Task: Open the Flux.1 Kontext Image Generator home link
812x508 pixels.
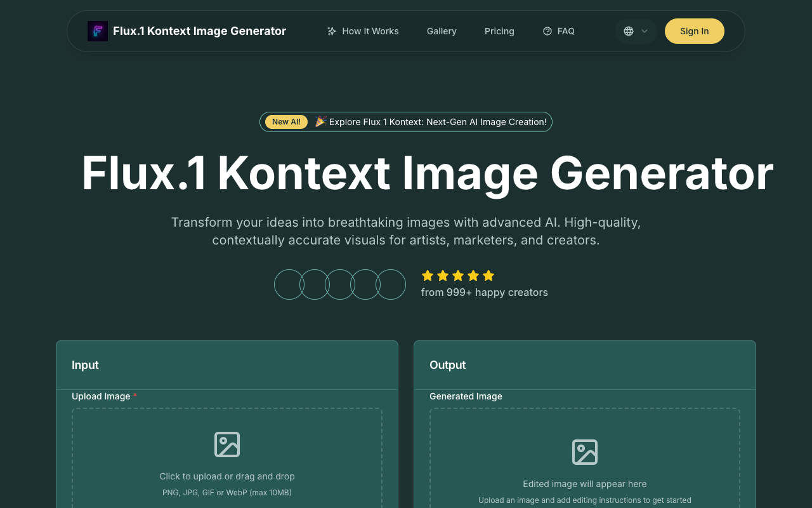Action: tap(187, 31)
